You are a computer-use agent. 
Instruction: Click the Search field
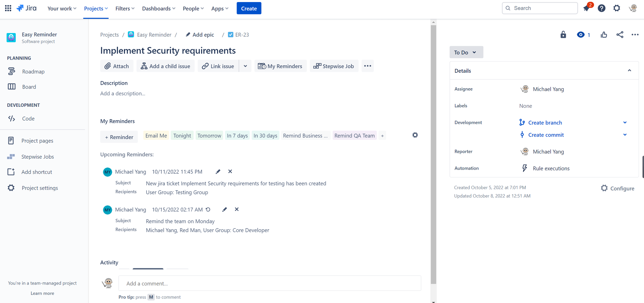tap(540, 8)
